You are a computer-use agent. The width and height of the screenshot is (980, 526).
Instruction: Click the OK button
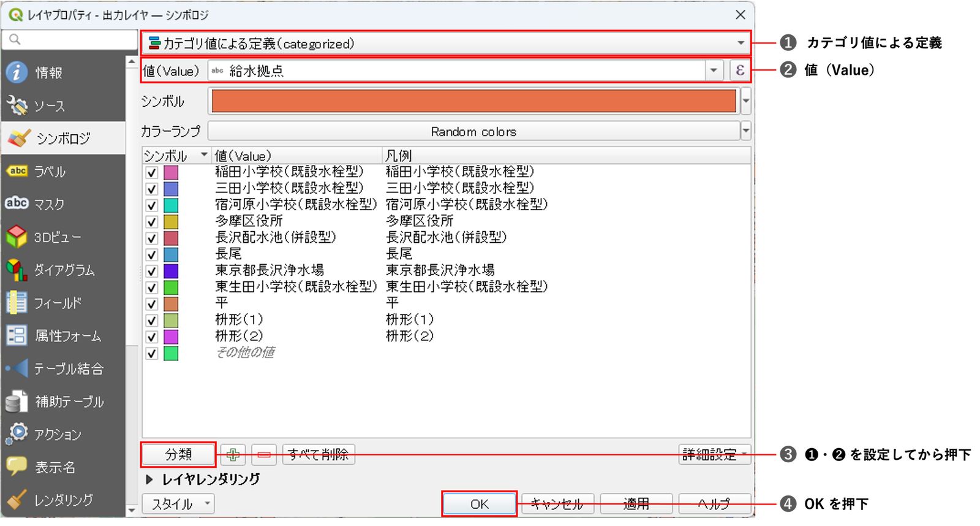pyautogui.click(x=480, y=504)
